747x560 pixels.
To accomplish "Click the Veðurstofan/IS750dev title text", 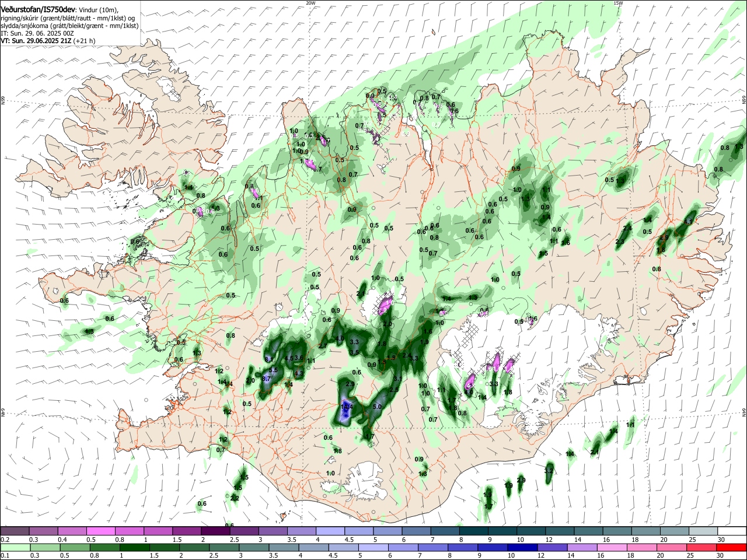I will click(38, 9).
